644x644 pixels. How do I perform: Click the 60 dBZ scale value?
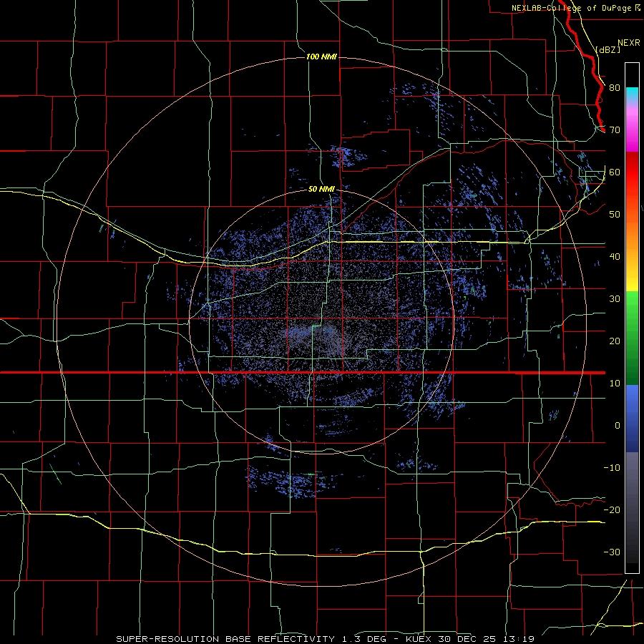(x=615, y=172)
